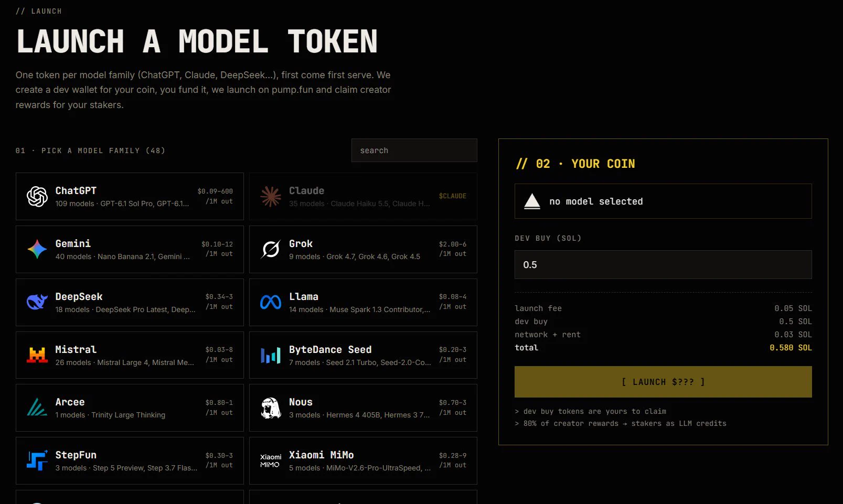Click the ChatGPT logo icon
The image size is (843, 504).
click(x=37, y=197)
